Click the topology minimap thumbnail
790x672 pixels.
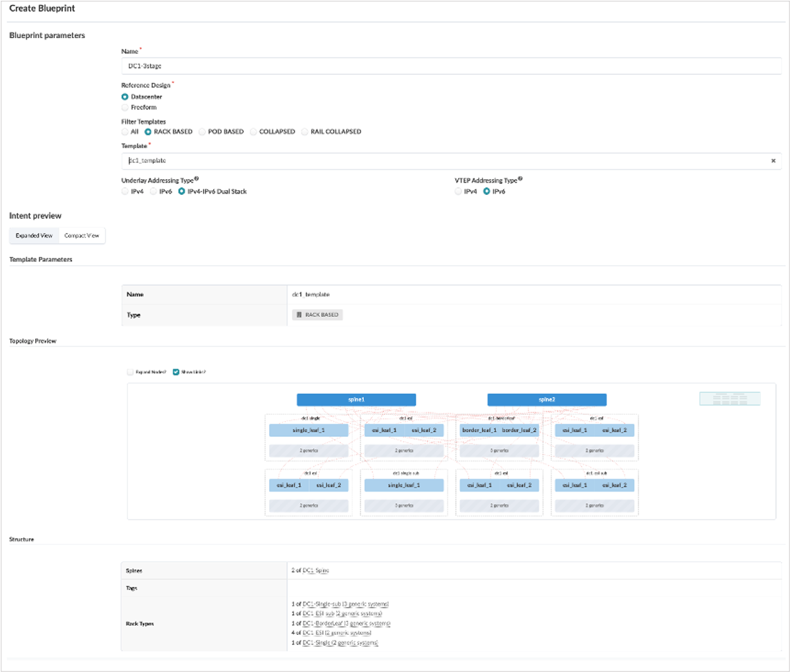tap(730, 399)
